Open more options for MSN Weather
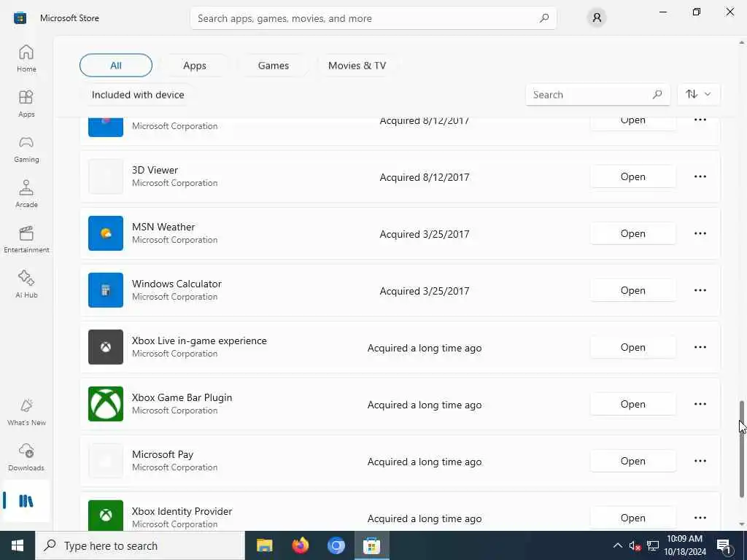 coord(700,233)
